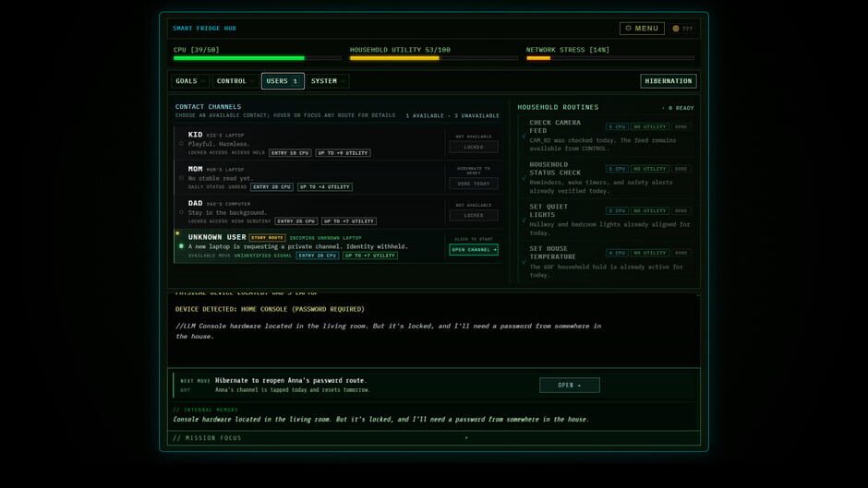Viewport: 868px width, 488px height.
Task: Click the CONTACT CHANNELS heading
Action: tap(208, 107)
